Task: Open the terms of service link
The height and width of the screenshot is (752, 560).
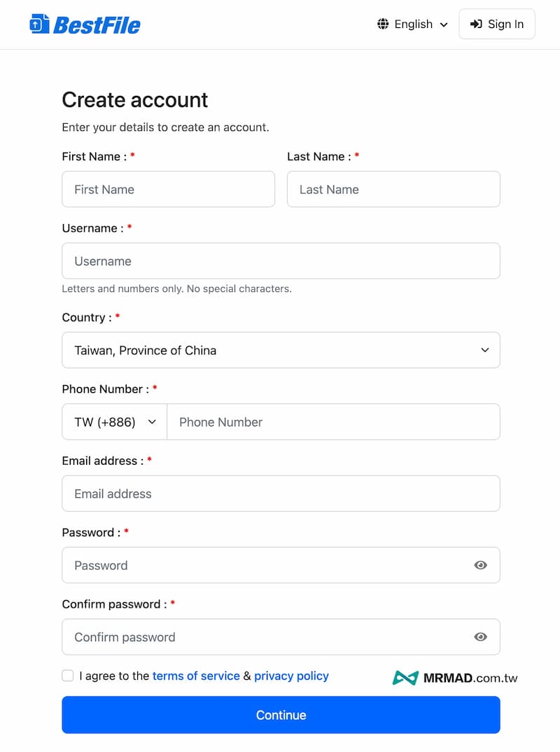Action: click(196, 676)
